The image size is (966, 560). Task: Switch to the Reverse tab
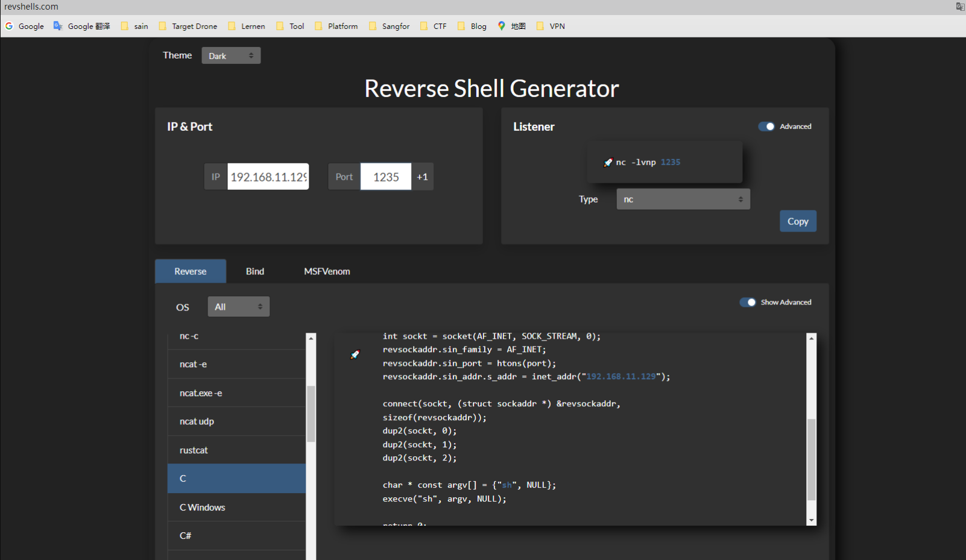click(x=191, y=271)
